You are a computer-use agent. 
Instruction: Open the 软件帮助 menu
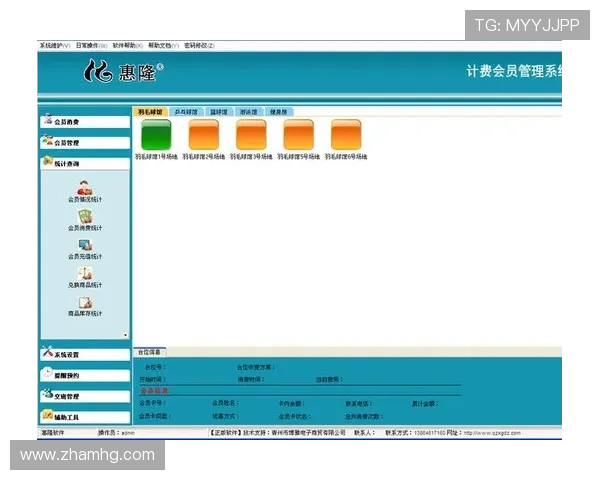(127, 46)
